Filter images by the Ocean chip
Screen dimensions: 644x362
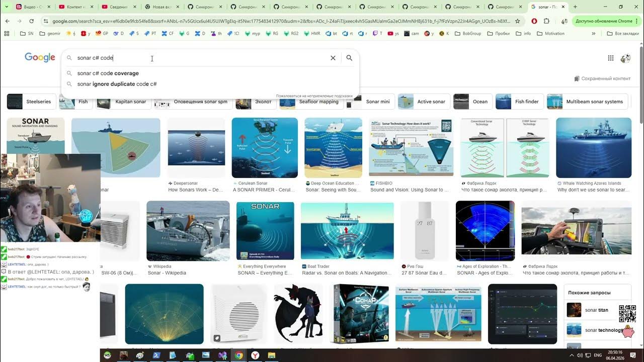pyautogui.click(x=472, y=102)
